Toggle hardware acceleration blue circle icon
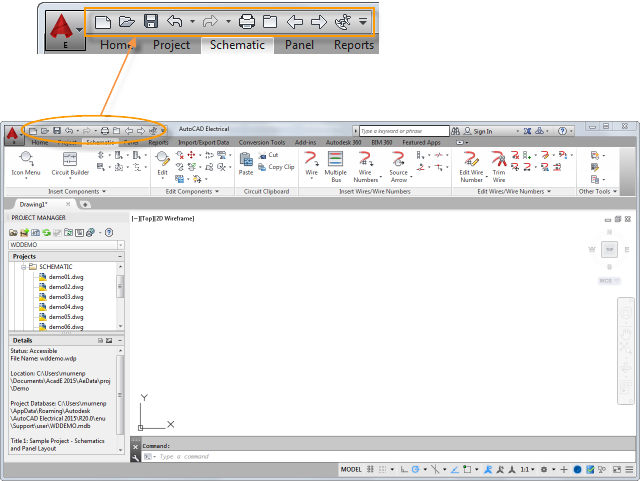Image resolution: width=640 pixels, height=481 pixels. point(577,469)
